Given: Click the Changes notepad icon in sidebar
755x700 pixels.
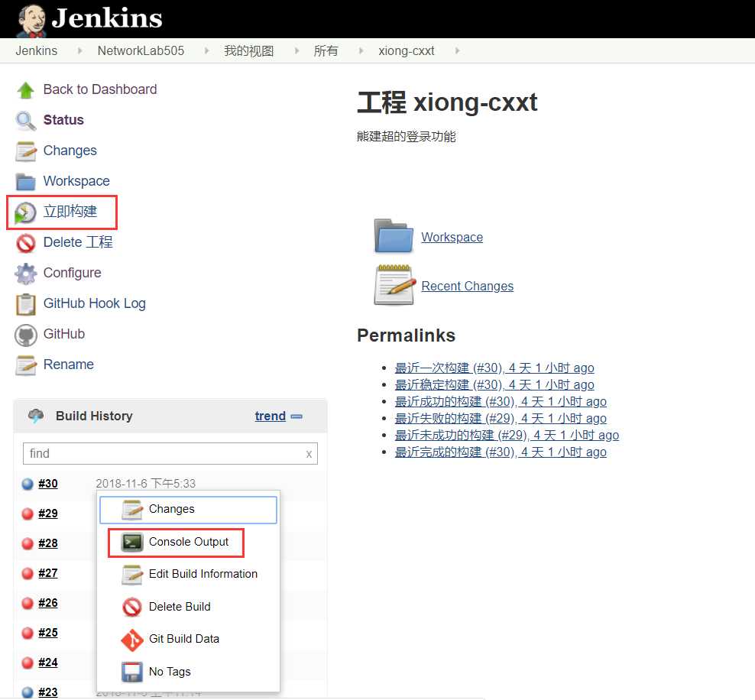Looking at the screenshot, I should (25, 151).
